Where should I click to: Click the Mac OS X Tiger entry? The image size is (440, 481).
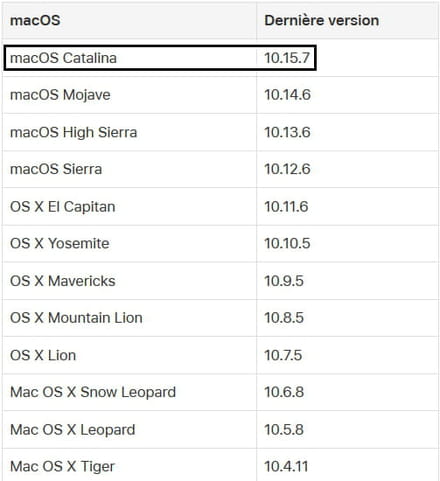62,467
